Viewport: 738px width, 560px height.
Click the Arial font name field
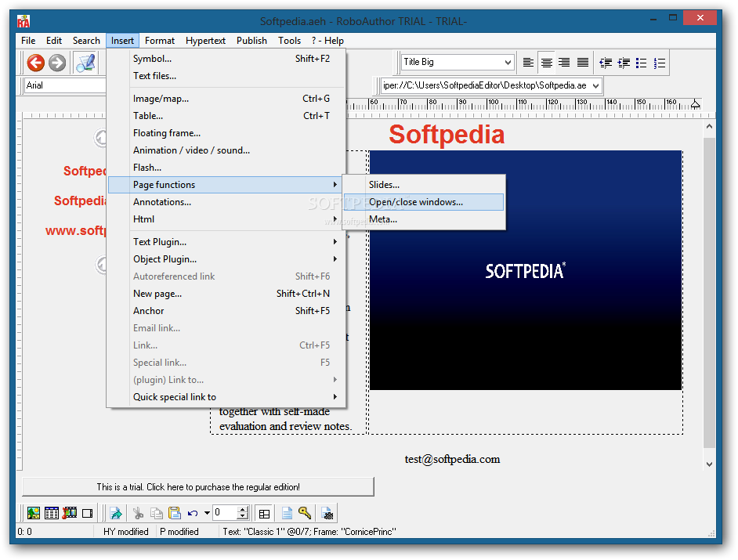click(x=65, y=85)
